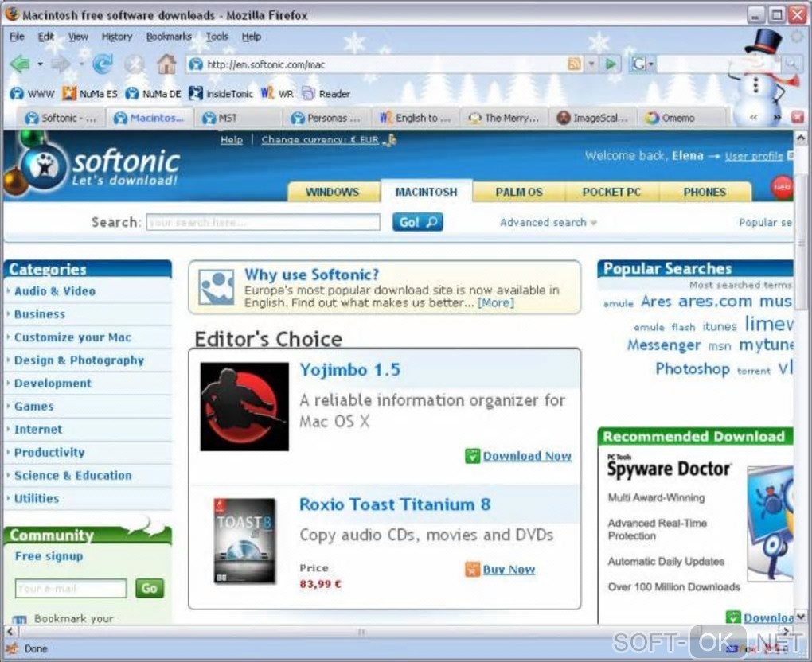Open the Tools menu
812x662 pixels.
[x=217, y=37]
